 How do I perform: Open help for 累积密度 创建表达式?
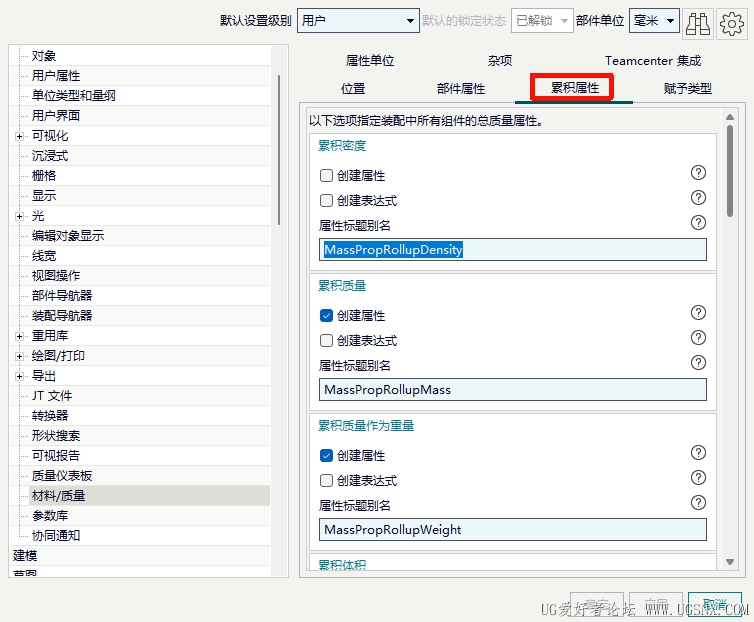(x=698, y=198)
